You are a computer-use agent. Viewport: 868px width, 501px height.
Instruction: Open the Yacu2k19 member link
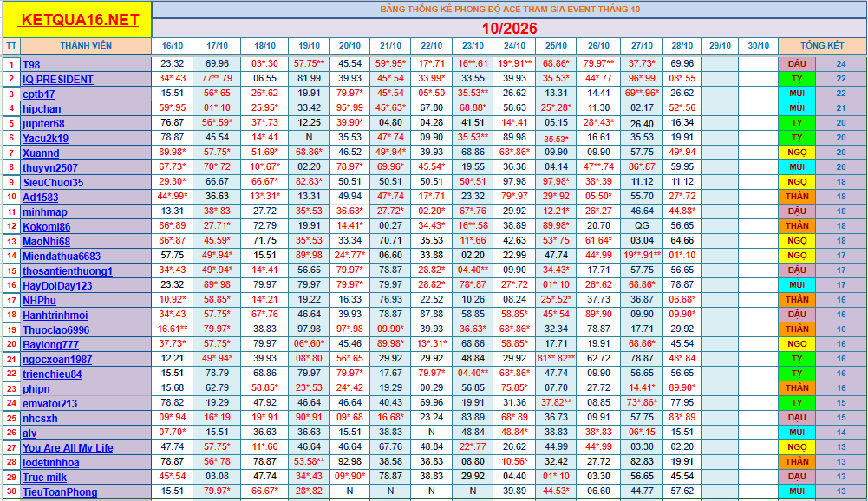tap(45, 139)
